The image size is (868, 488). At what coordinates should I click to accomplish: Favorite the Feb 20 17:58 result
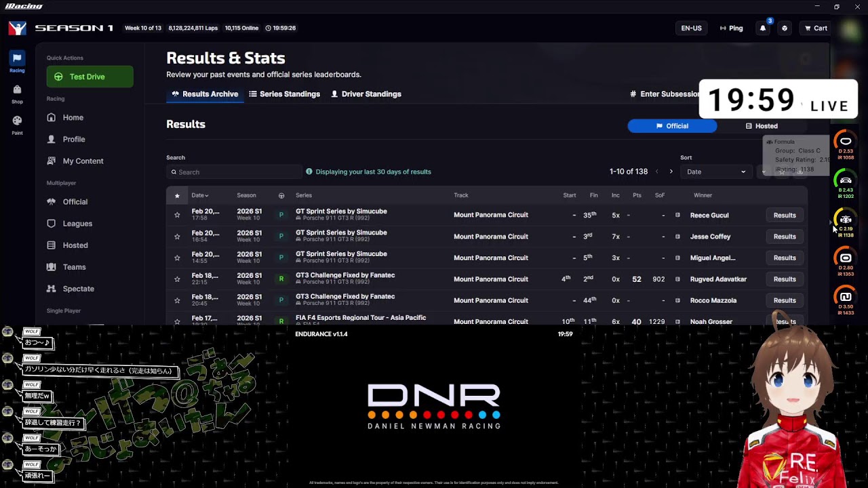[x=177, y=215]
